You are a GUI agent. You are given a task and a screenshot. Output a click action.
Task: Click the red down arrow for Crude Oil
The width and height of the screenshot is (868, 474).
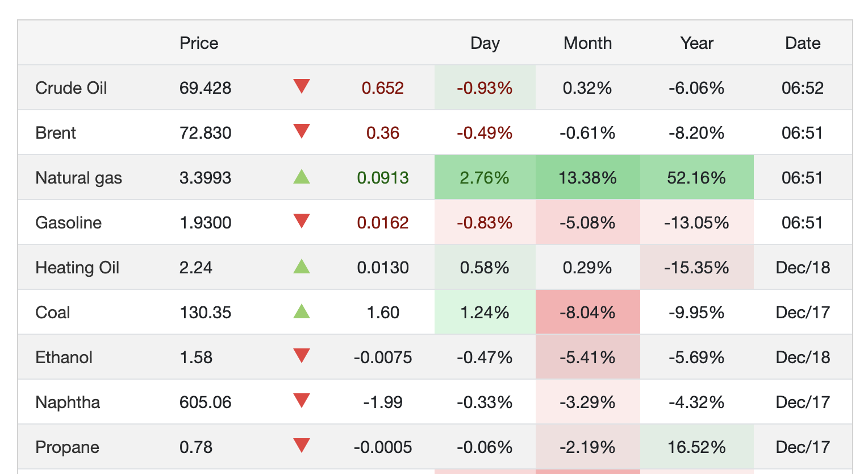302,87
